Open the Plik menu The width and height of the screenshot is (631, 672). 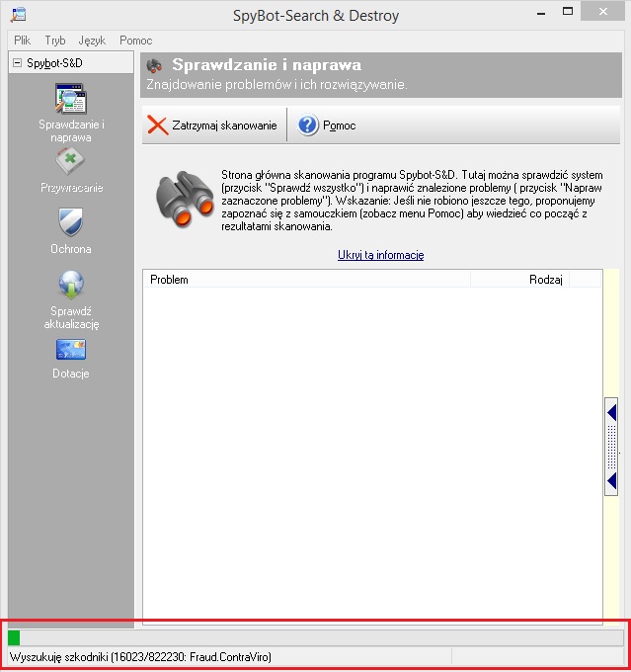pyautogui.click(x=23, y=41)
